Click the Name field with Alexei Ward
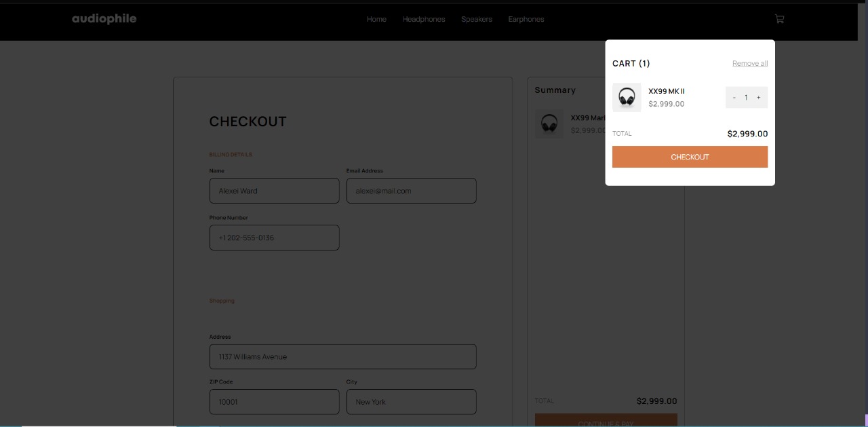This screenshot has height=427, width=868. click(274, 191)
